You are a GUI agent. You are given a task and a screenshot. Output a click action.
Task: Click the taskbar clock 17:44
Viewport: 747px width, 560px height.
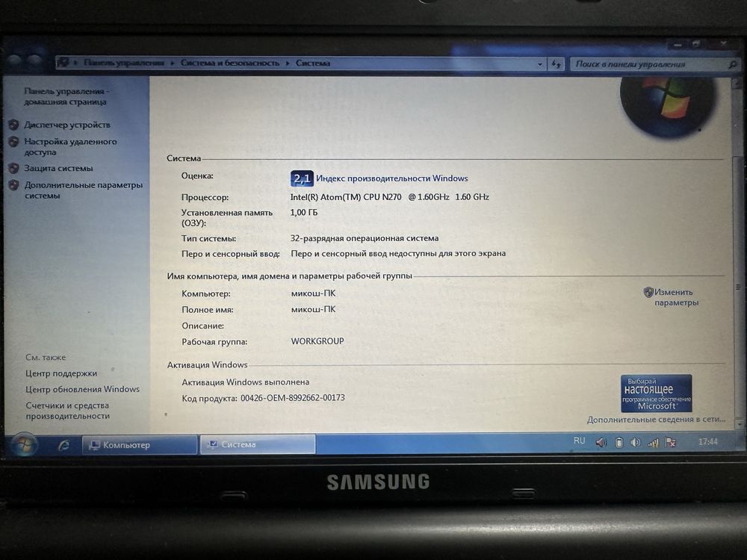tap(707, 442)
